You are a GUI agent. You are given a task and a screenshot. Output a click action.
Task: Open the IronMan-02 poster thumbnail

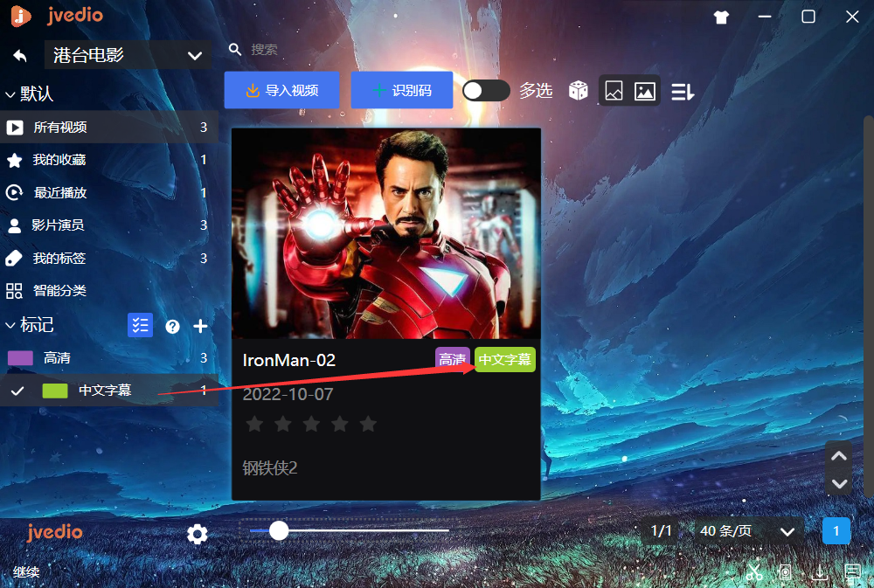point(386,233)
